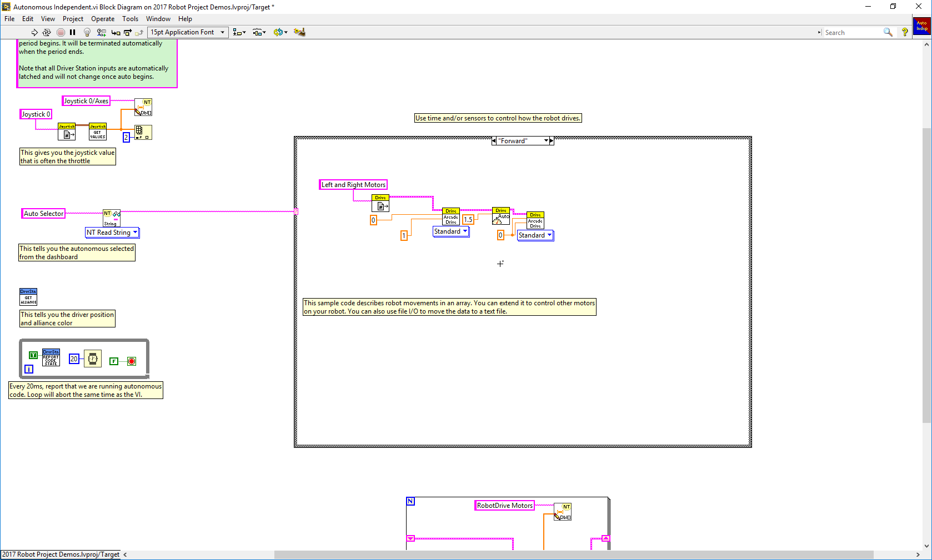Click the RobotDrive Motors string constant
The image size is (932, 560).
click(505, 506)
